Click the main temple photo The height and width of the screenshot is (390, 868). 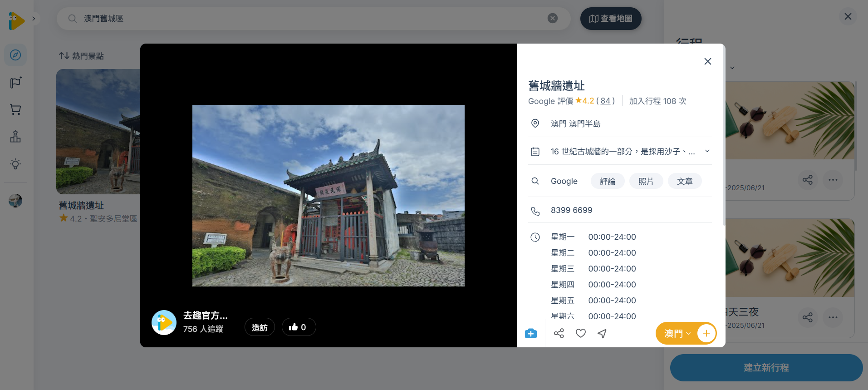point(329,196)
